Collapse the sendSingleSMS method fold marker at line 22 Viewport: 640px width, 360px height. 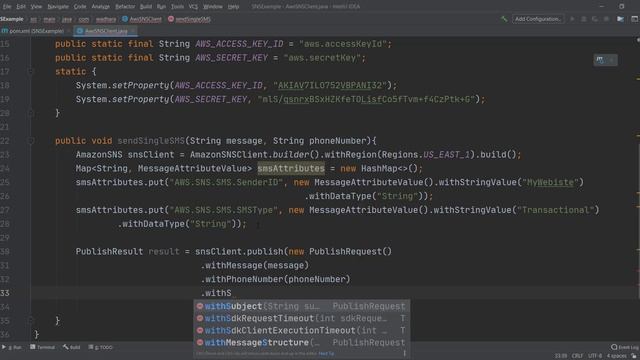[x=30, y=141]
